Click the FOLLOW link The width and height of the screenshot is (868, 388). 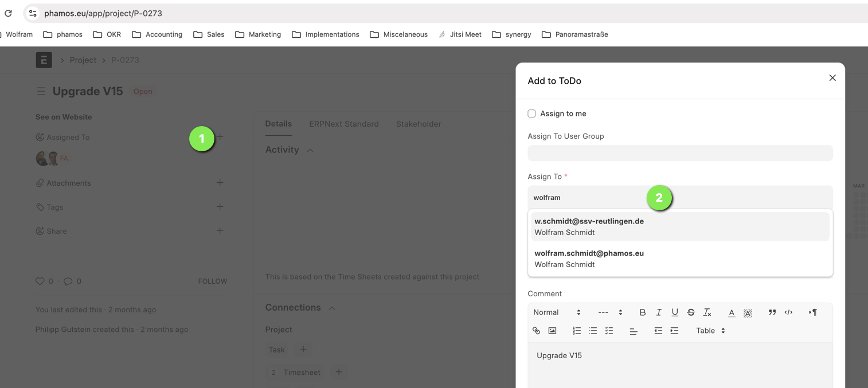213,281
